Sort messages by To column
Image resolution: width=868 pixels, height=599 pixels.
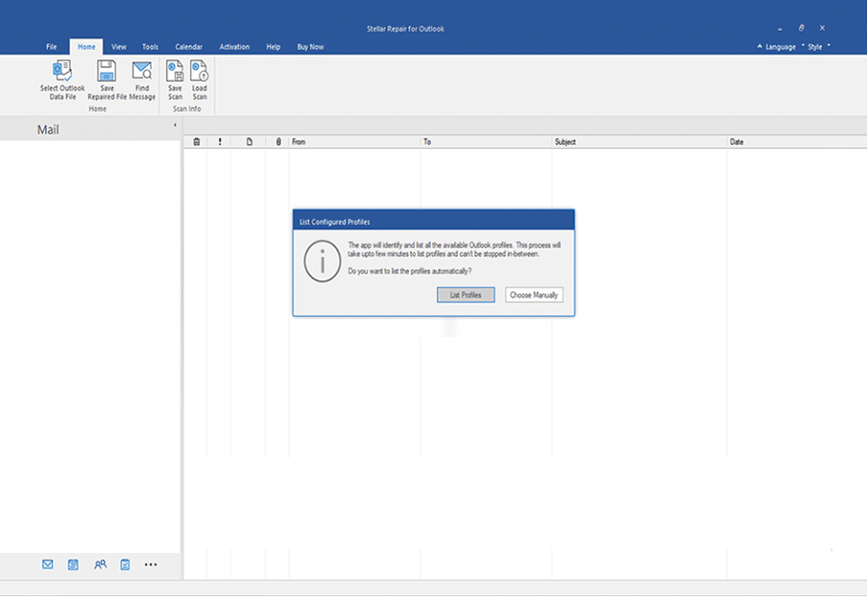click(486, 142)
